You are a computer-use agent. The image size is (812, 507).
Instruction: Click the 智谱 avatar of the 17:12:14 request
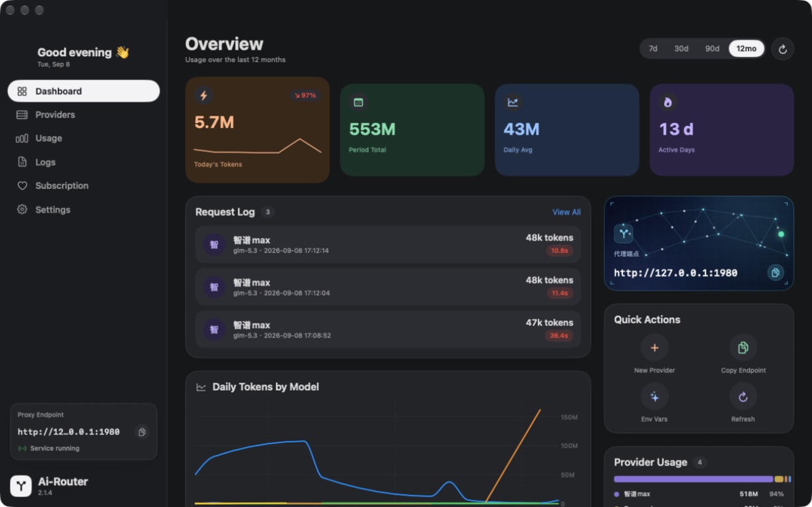point(214,245)
